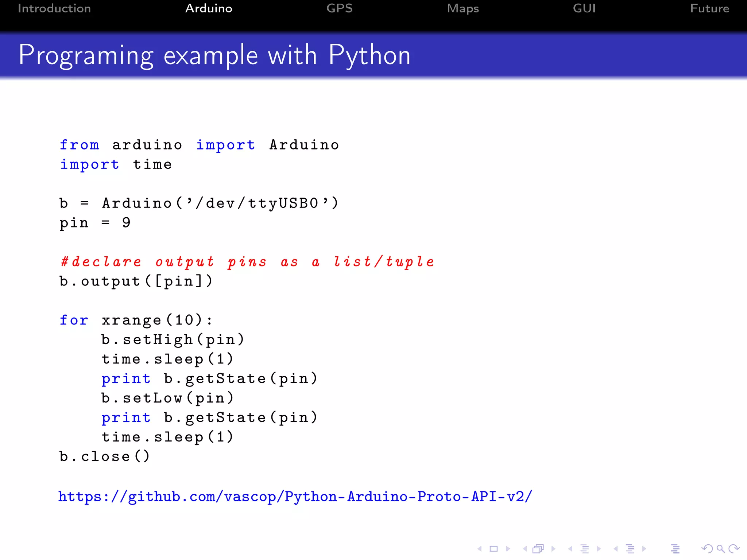747x560 pixels.
Task: Go to next frame arrow
Action: point(553,549)
